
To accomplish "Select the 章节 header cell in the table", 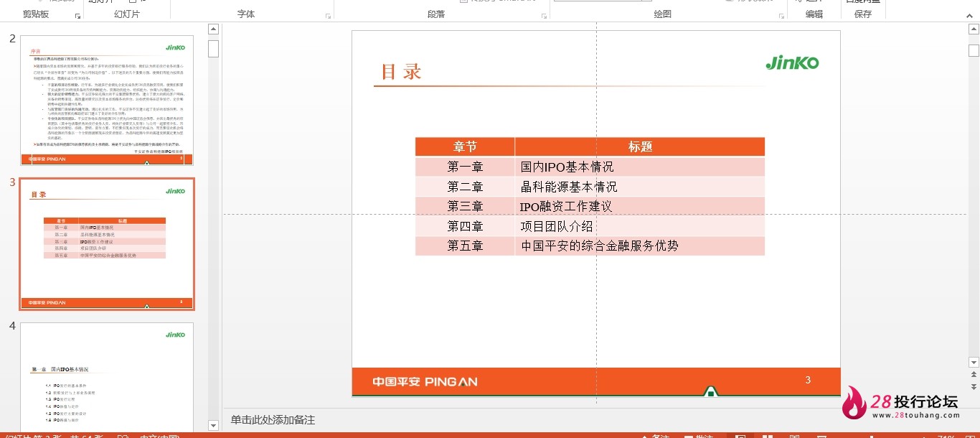I will 465,146.
